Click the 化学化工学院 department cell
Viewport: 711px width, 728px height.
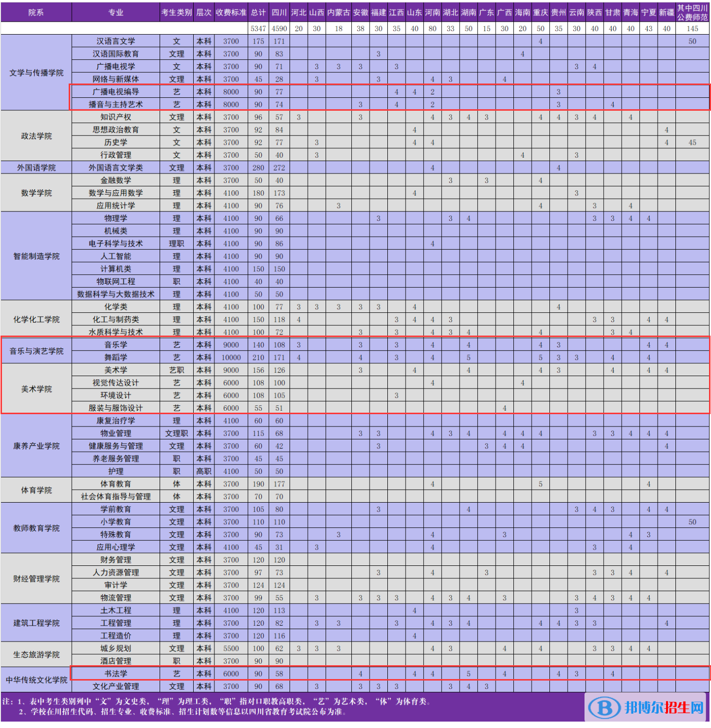click(x=36, y=319)
